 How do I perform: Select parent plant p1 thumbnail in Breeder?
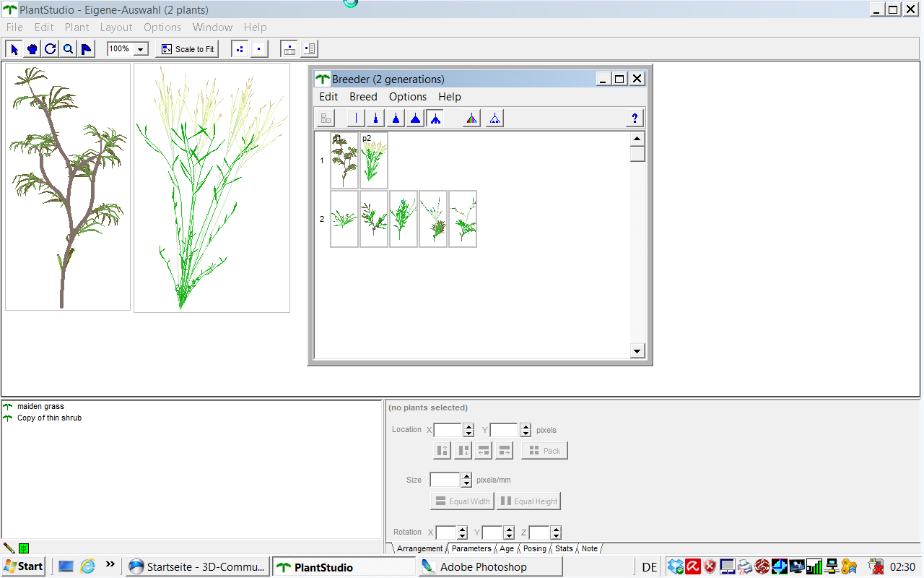[x=344, y=160]
